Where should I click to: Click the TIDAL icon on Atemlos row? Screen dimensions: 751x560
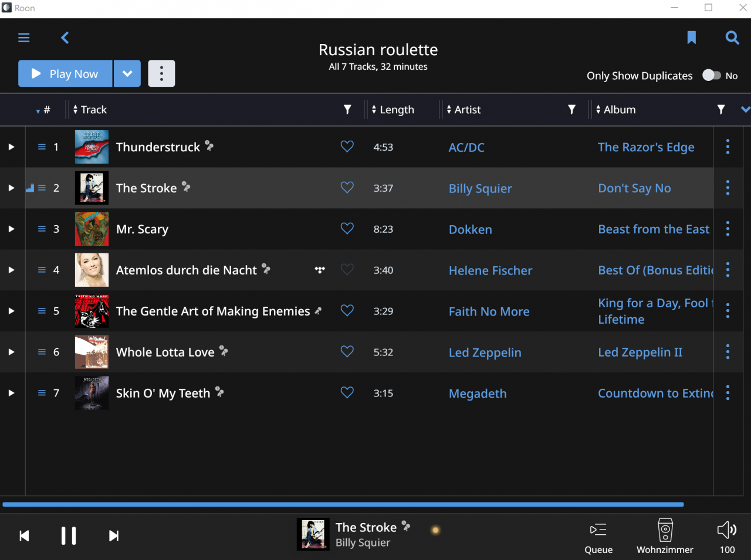pos(320,270)
